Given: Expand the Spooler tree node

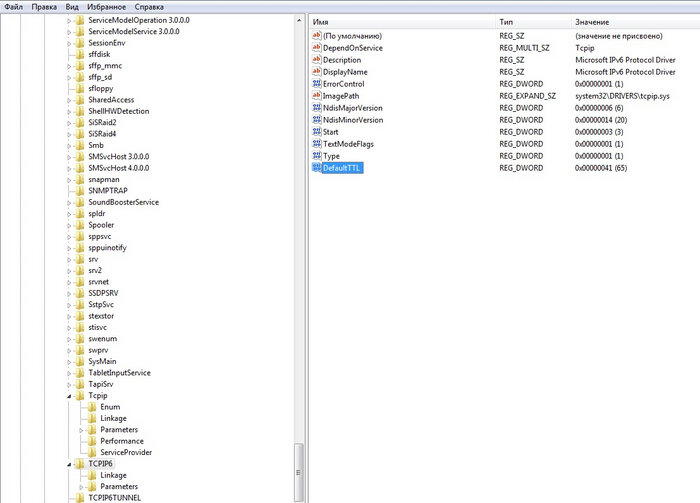Looking at the screenshot, I should click(x=69, y=225).
